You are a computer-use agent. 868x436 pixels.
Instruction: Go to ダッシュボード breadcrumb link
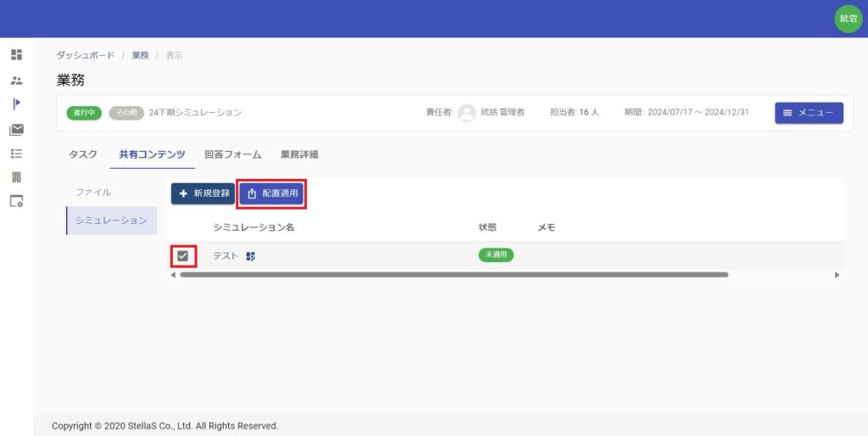tap(85, 55)
